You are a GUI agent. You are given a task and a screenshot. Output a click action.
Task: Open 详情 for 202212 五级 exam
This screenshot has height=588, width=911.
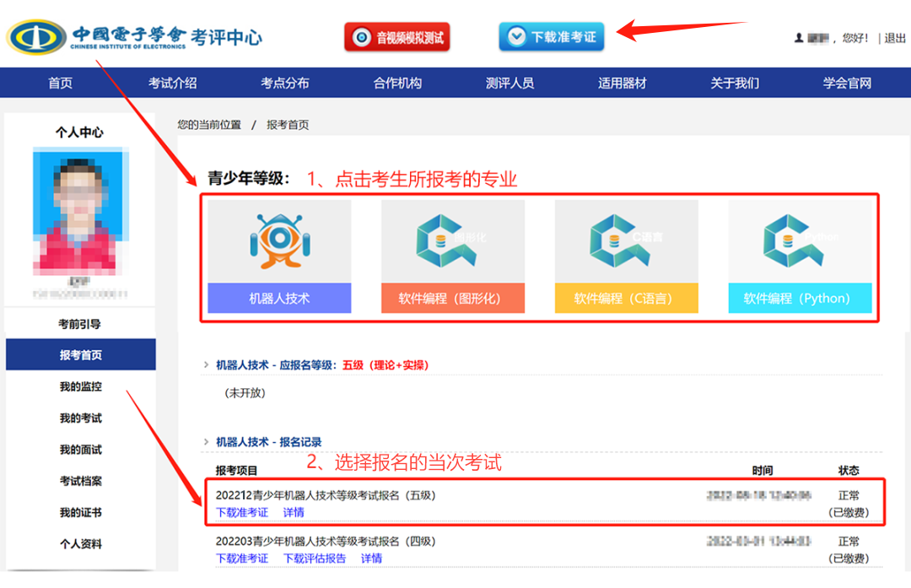coord(294,512)
